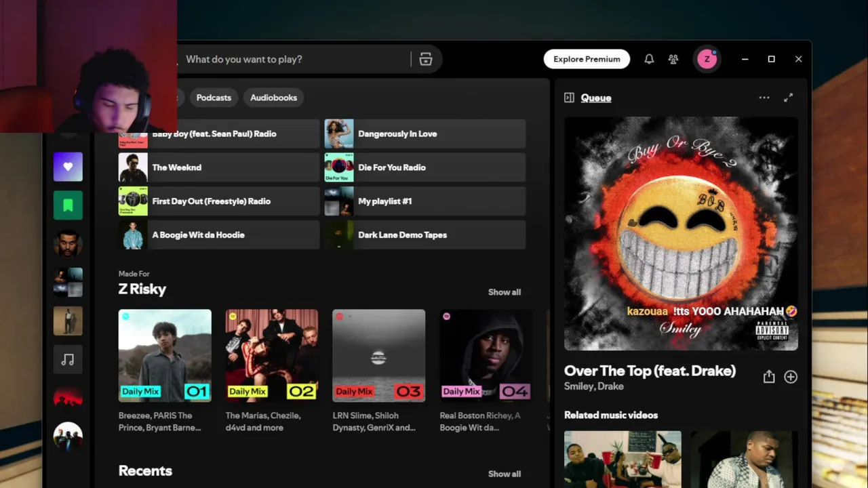
Task: Add Over The Top to Liked Songs
Action: (x=791, y=377)
